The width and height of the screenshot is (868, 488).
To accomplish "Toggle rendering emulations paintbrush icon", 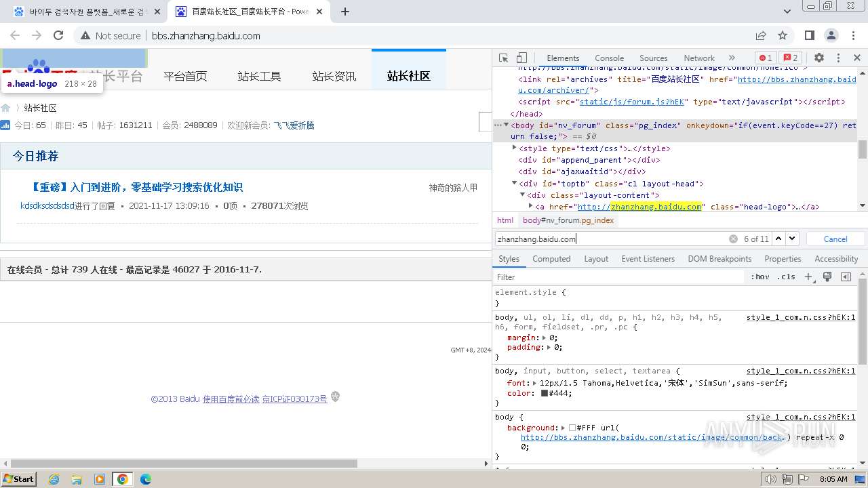I will tap(827, 277).
